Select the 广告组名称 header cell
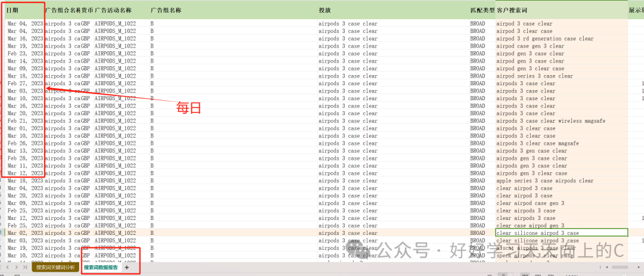 pyautogui.click(x=234, y=10)
